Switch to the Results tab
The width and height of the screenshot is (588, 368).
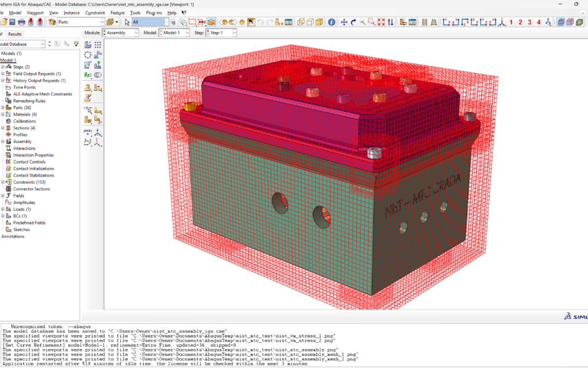pos(15,34)
